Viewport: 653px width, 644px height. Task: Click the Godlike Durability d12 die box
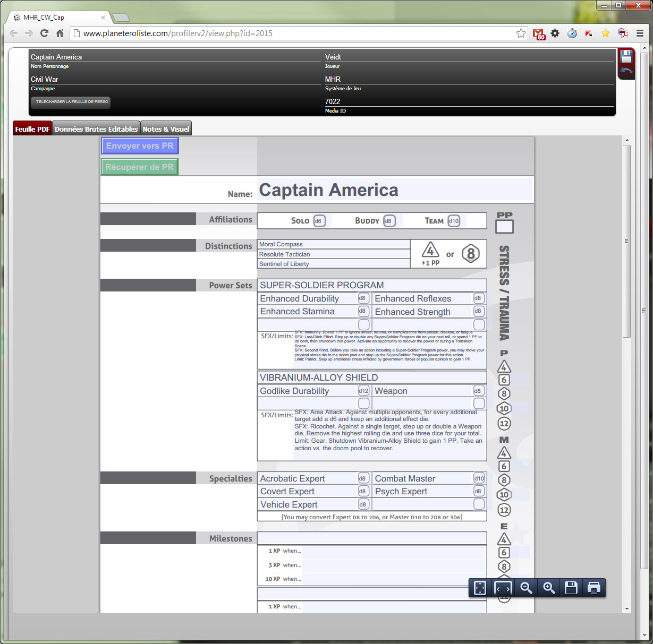(363, 391)
